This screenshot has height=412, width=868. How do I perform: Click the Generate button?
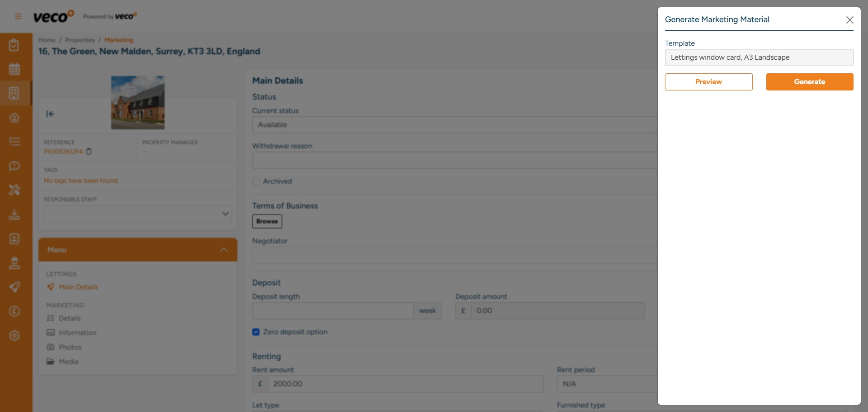tap(809, 81)
